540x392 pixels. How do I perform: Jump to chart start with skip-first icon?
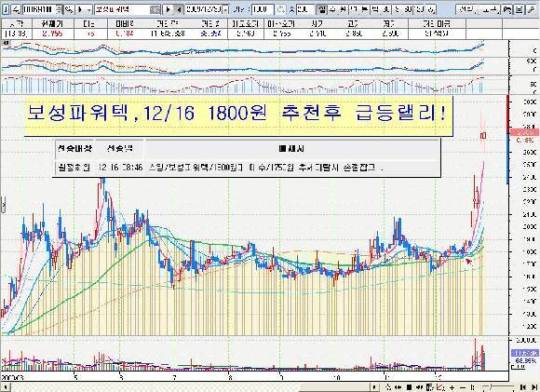[523, 388]
